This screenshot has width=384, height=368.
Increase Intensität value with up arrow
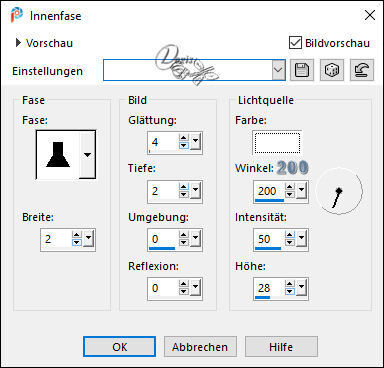coord(290,235)
